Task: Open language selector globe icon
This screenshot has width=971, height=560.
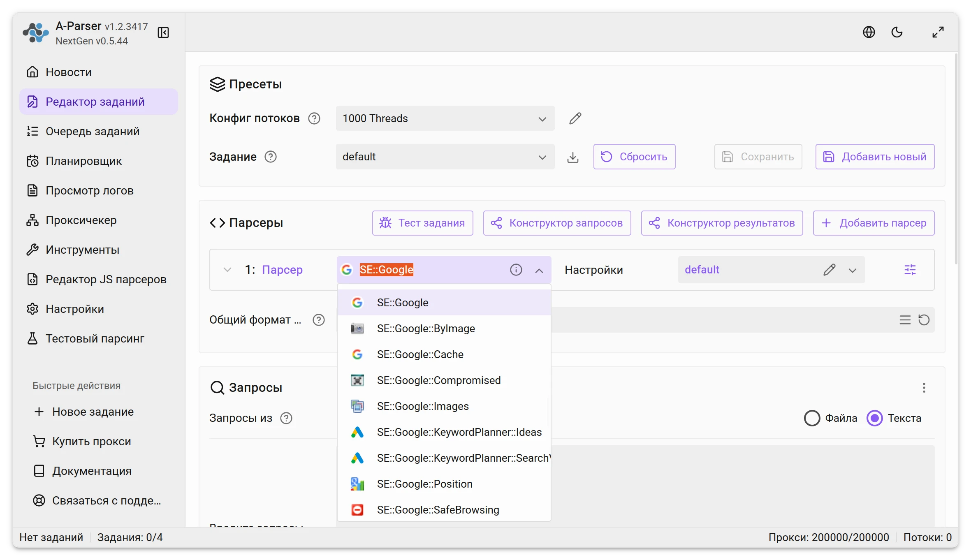Action: pyautogui.click(x=869, y=32)
